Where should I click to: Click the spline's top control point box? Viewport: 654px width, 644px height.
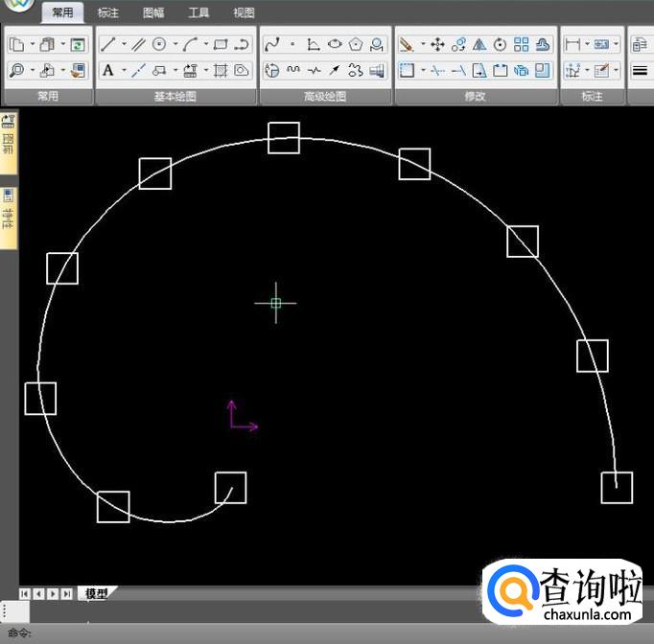coord(284,137)
